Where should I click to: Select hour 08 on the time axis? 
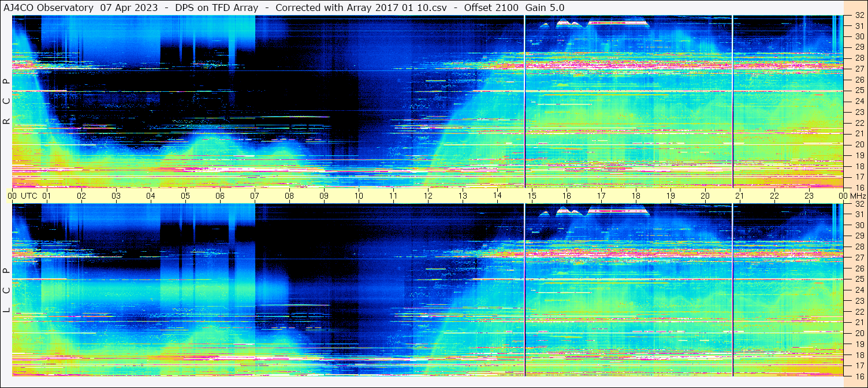click(x=289, y=196)
